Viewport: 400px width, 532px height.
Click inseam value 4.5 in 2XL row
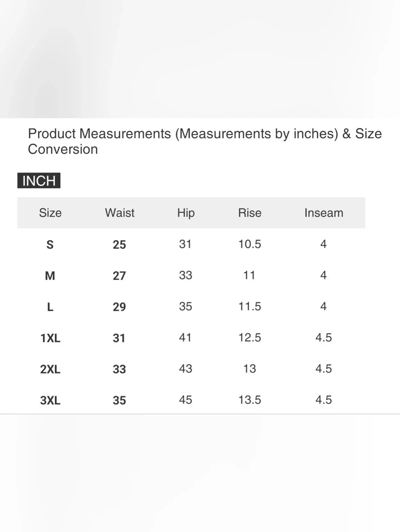tap(324, 369)
